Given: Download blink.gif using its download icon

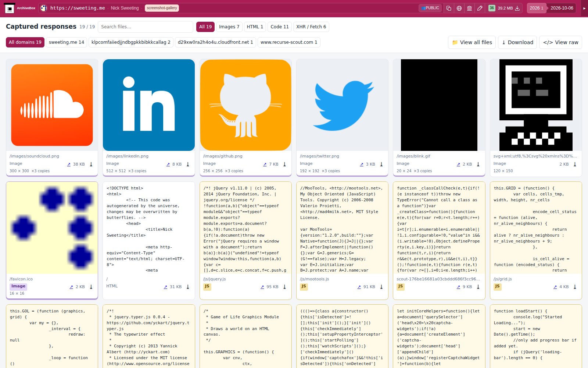Looking at the screenshot, I should [478, 164].
